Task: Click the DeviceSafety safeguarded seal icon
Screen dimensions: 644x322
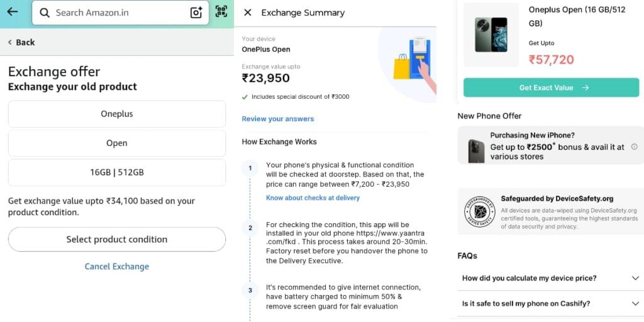Action: 479,212
